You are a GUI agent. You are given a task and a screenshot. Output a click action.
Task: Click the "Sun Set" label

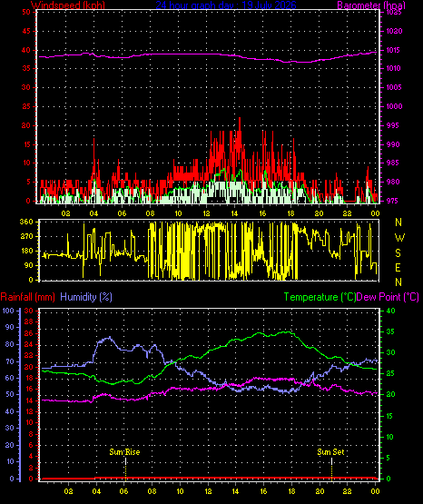330,452
